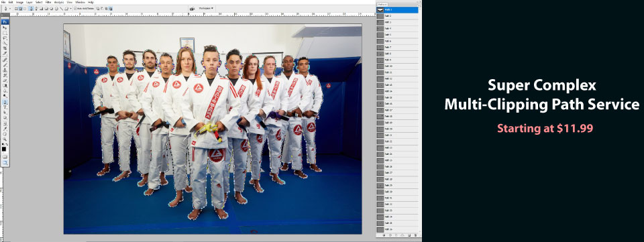This screenshot has width=644, height=242.
Task: Select the History Brush tool
Action: 5,75
